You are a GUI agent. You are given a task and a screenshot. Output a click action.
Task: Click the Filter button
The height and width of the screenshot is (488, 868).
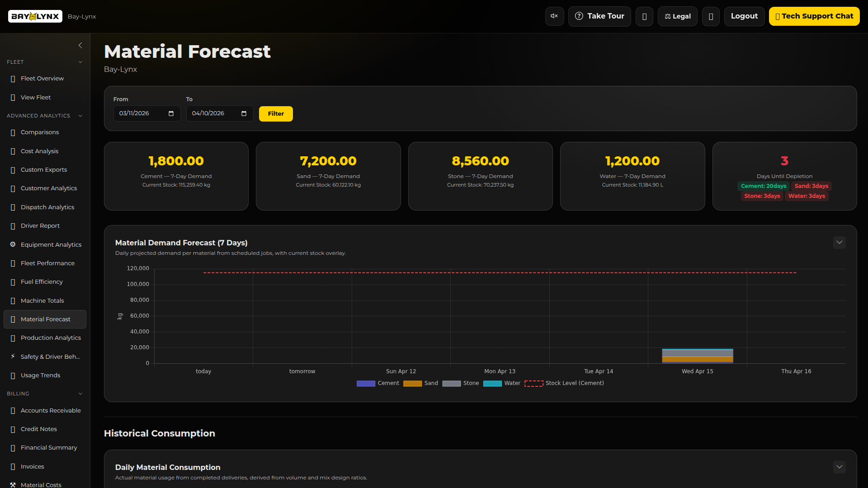coord(275,113)
